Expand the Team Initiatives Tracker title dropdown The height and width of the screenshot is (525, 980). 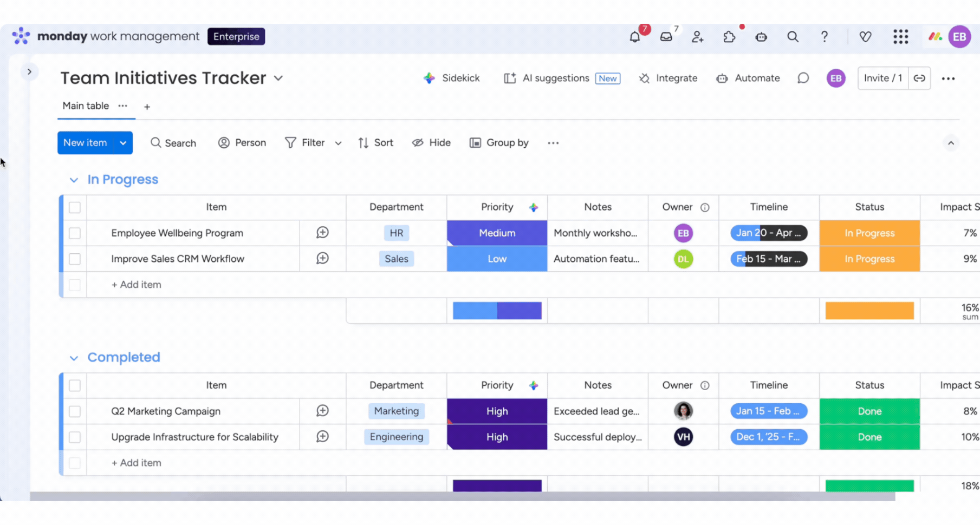click(278, 78)
